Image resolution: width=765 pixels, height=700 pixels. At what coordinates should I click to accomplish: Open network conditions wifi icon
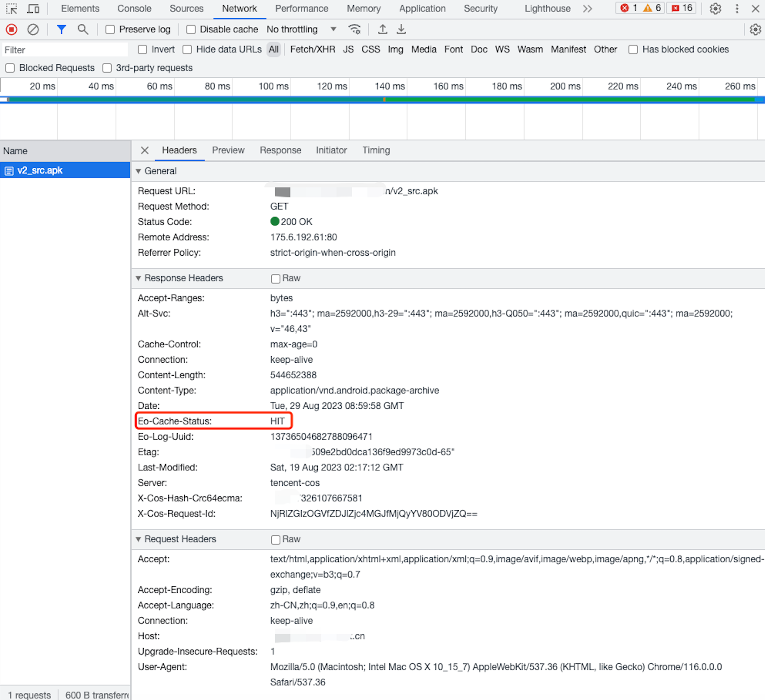354,30
